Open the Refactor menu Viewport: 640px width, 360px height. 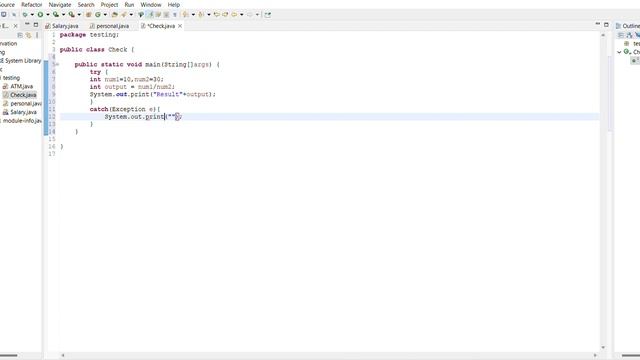point(31,4)
